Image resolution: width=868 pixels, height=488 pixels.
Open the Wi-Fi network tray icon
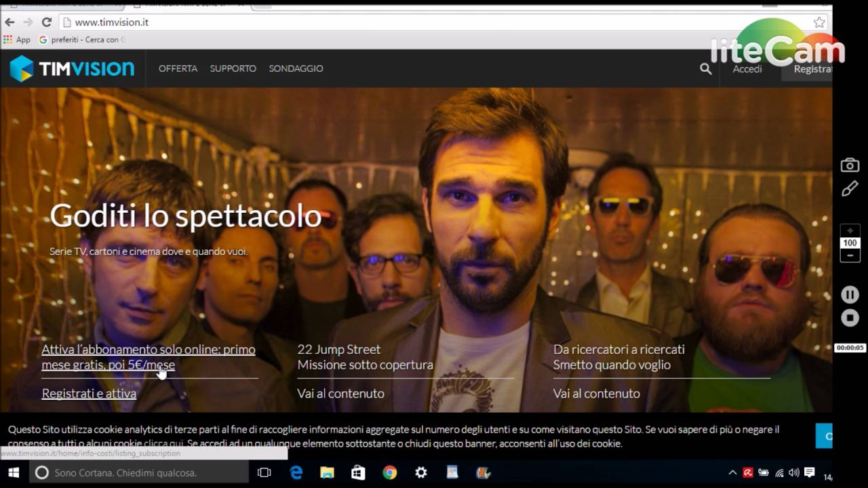779,472
